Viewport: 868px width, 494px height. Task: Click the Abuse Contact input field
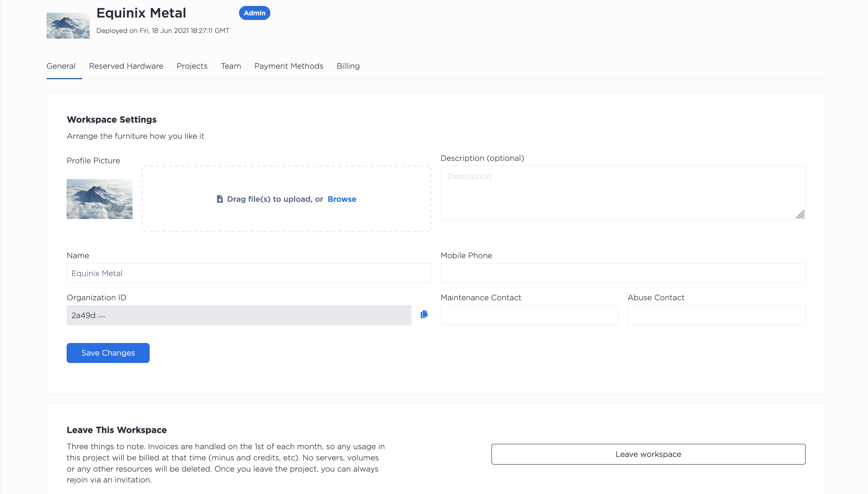coord(716,315)
